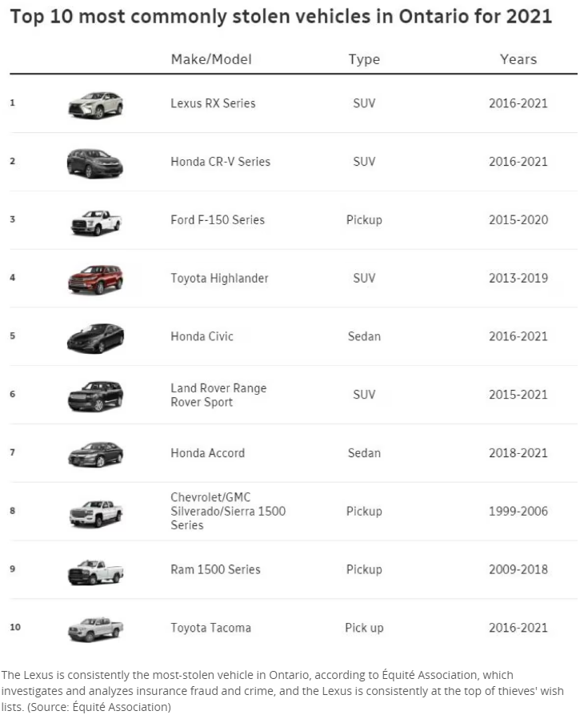Click the white Ford F-150 pickup image
This screenshot has height=719, width=588.
tap(96, 223)
